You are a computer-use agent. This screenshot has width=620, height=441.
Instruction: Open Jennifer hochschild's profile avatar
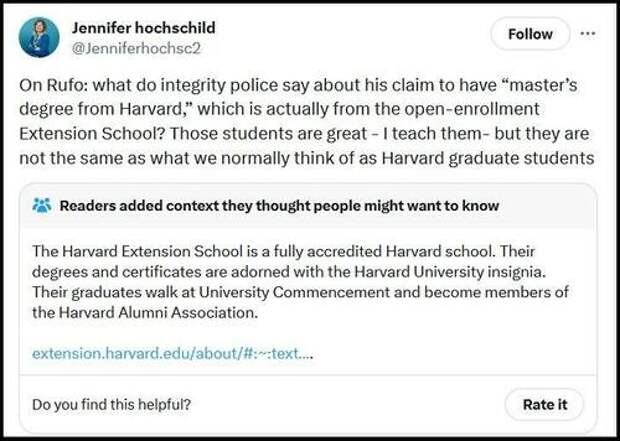click(x=39, y=38)
